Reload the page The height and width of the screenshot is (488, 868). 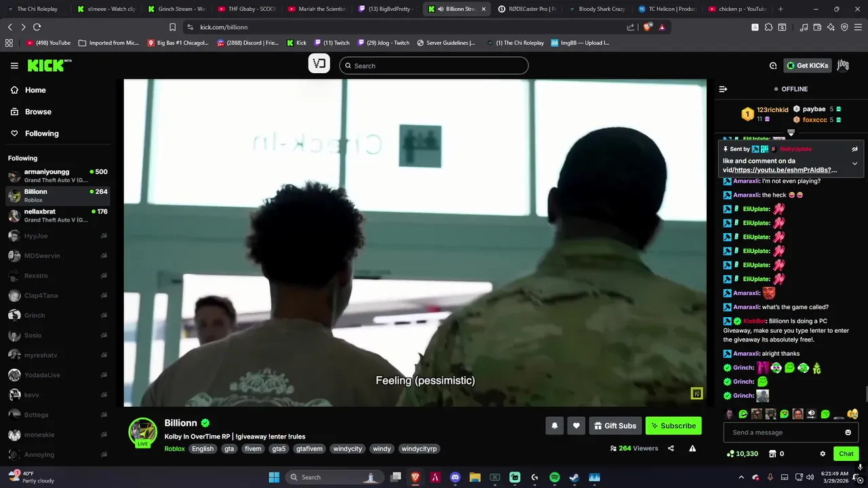(x=37, y=27)
